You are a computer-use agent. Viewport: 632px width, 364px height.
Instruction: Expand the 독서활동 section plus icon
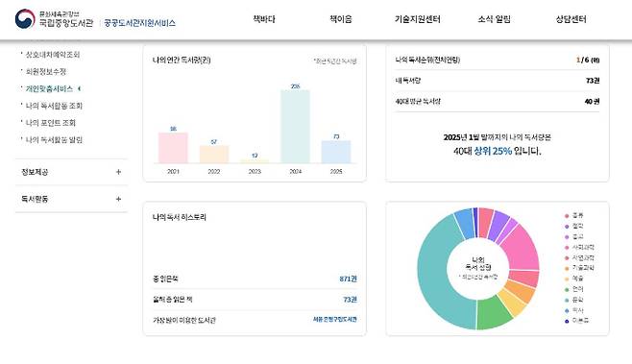click(x=118, y=199)
